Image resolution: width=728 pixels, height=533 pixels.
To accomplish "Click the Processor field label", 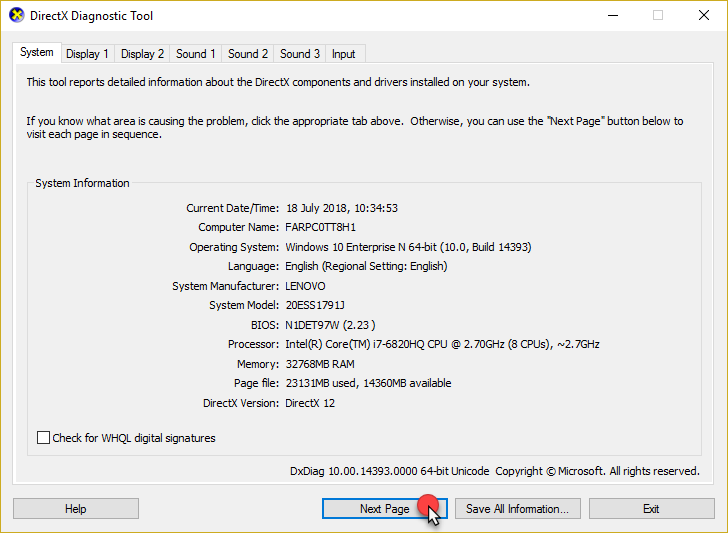I will pyautogui.click(x=254, y=344).
